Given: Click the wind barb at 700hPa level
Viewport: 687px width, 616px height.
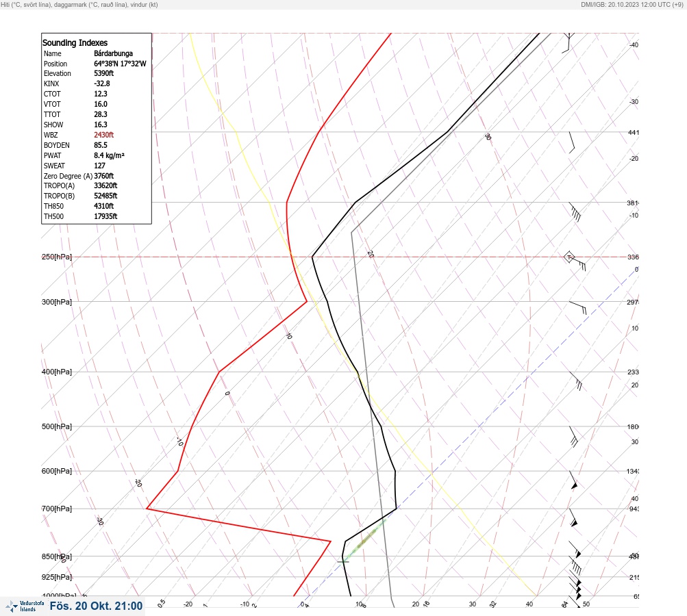Looking at the screenshot, I should pos(573,517).
